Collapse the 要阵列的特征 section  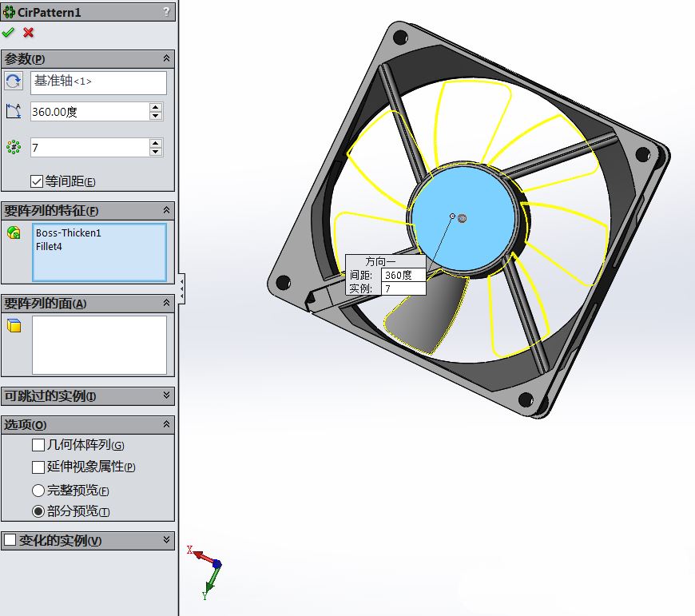[x=166, y=210]
